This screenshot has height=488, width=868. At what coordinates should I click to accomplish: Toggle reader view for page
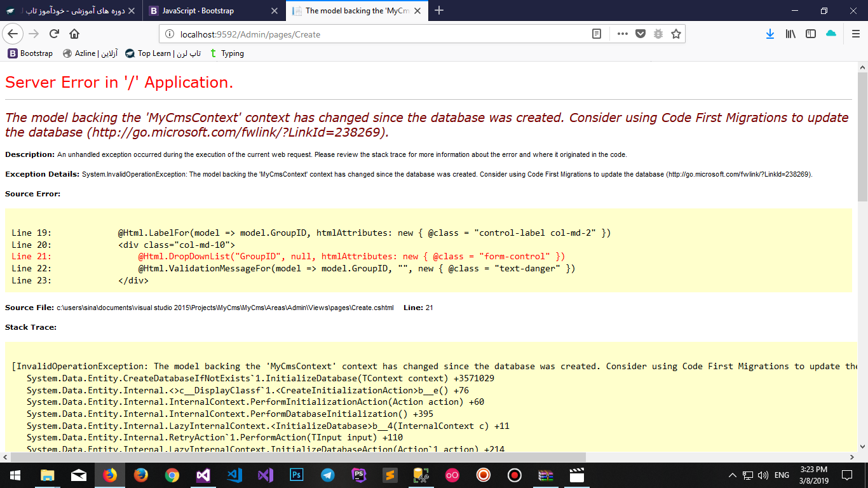597,34
